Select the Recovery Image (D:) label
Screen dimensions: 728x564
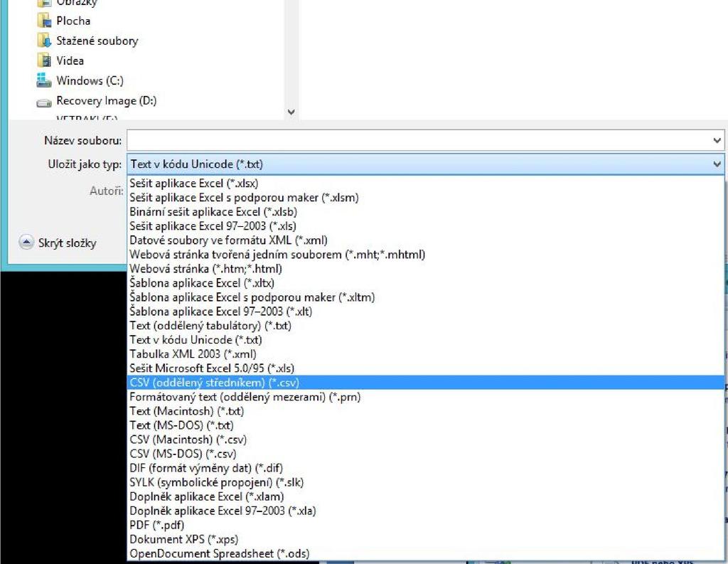coord(107,101)
